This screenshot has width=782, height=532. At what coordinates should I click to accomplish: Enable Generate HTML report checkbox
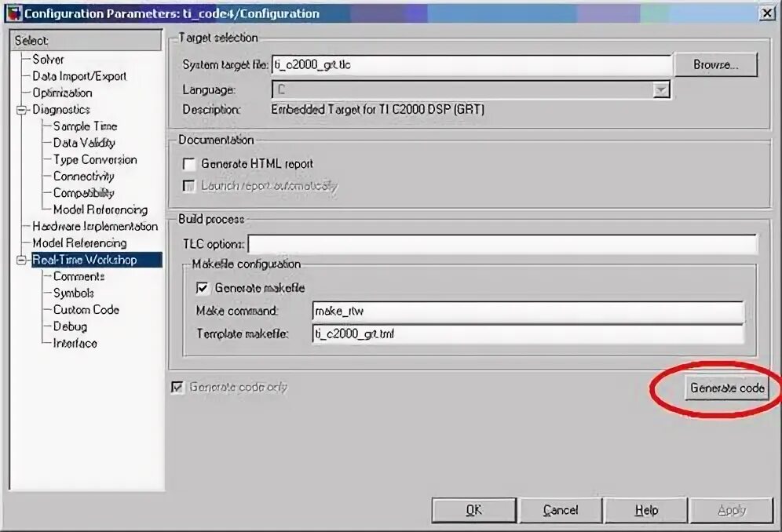[189, 164]
